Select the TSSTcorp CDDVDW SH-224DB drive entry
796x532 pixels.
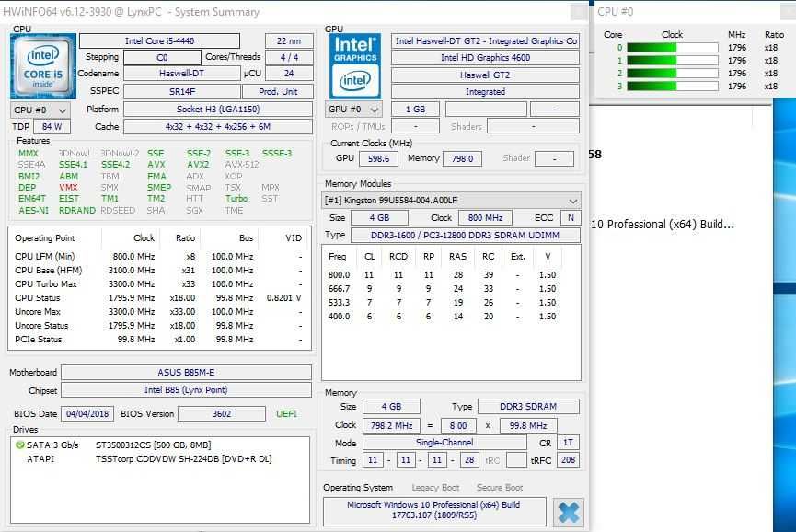[184, 459]
